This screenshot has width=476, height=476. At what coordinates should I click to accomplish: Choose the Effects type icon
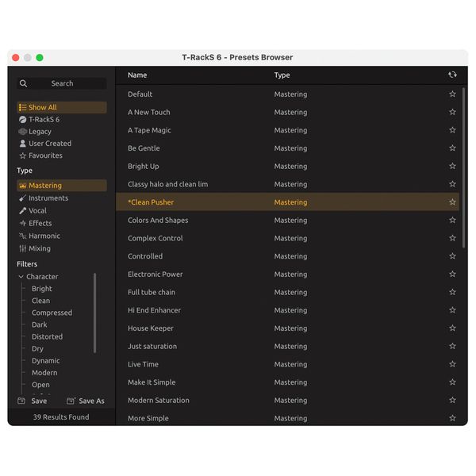pyautogui.click(x=22, y=224)
